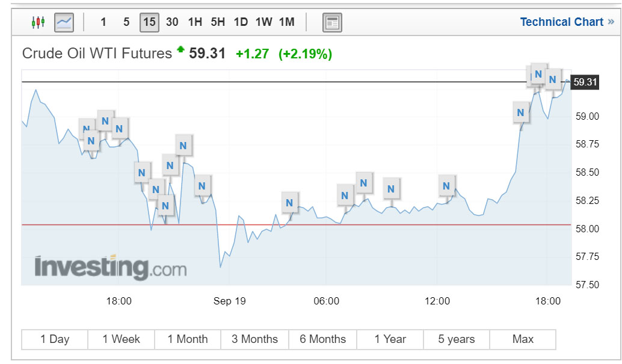Image resolution: width=622 pixels, height=364 pixels.
Task: Click the news marker just after Sep 19
Action: [290, 202]
